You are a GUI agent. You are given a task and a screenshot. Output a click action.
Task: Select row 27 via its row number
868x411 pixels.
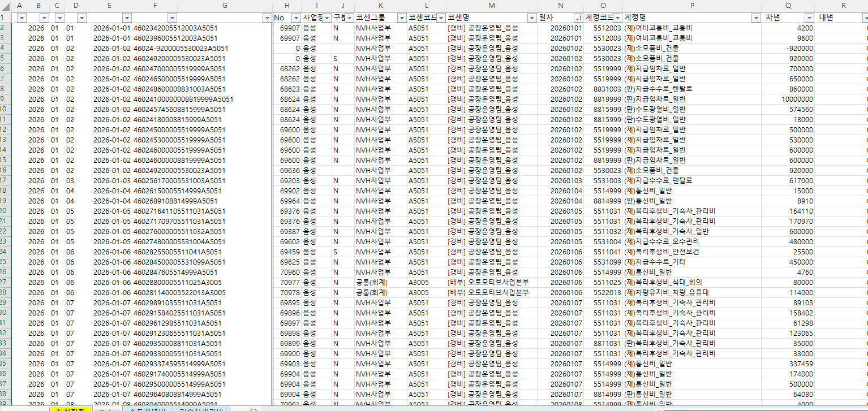(5, 282)
